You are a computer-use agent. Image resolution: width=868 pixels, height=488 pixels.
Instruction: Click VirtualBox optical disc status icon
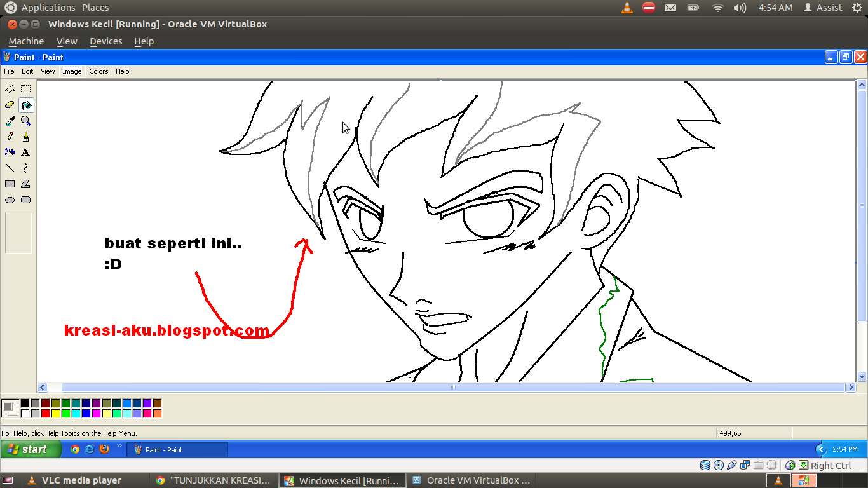coord(719,465)
